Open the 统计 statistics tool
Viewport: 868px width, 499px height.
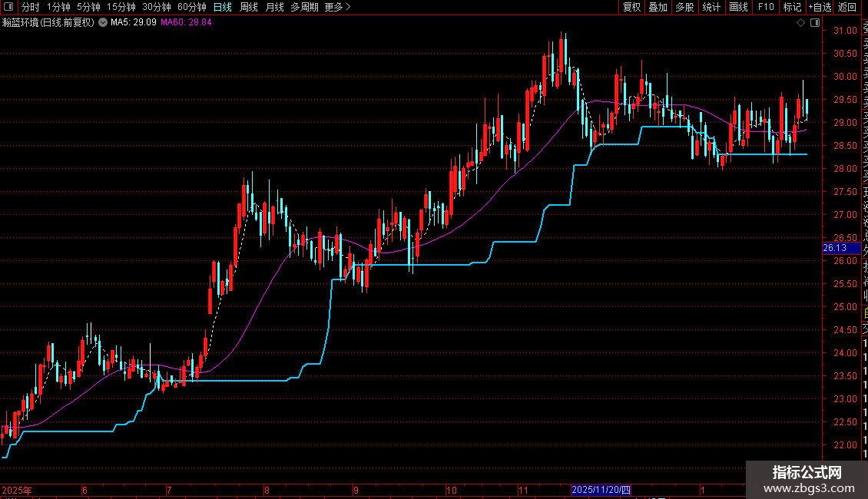(711, 7)
